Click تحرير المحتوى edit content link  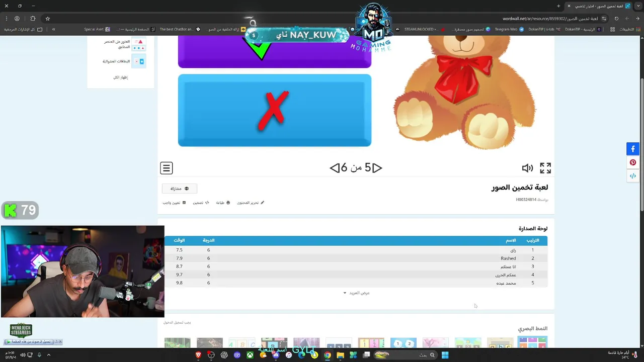[x=251, y=203]
